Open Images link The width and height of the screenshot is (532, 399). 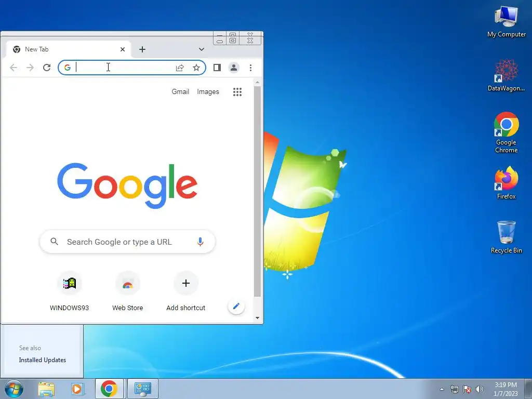pyautogui.click(x=208, y=91)
